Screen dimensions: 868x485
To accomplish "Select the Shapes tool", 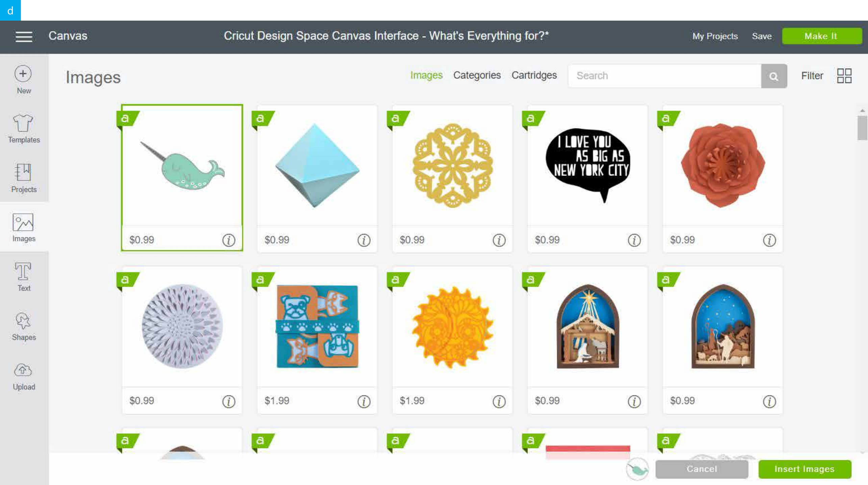I will [24, 326].
